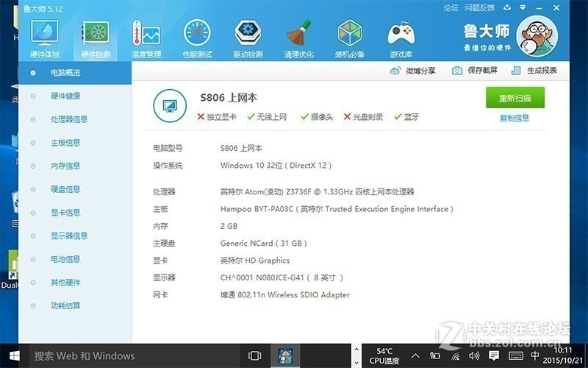Click the 2 GB memory value
Viewport: 588px width, 368px height.
(229, 226)
